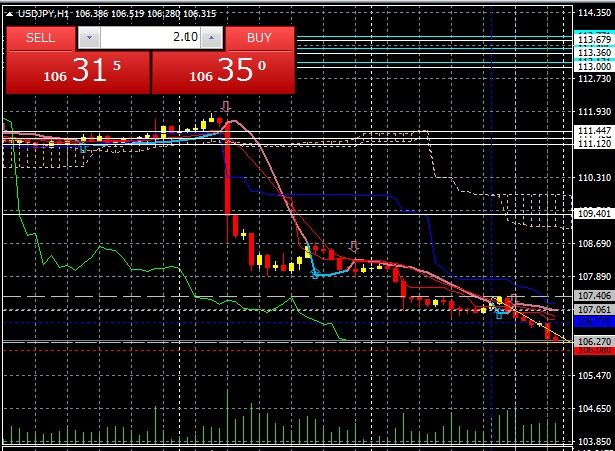
Task: Click the 105.470 price scale label
Action: tap(595, 376)
